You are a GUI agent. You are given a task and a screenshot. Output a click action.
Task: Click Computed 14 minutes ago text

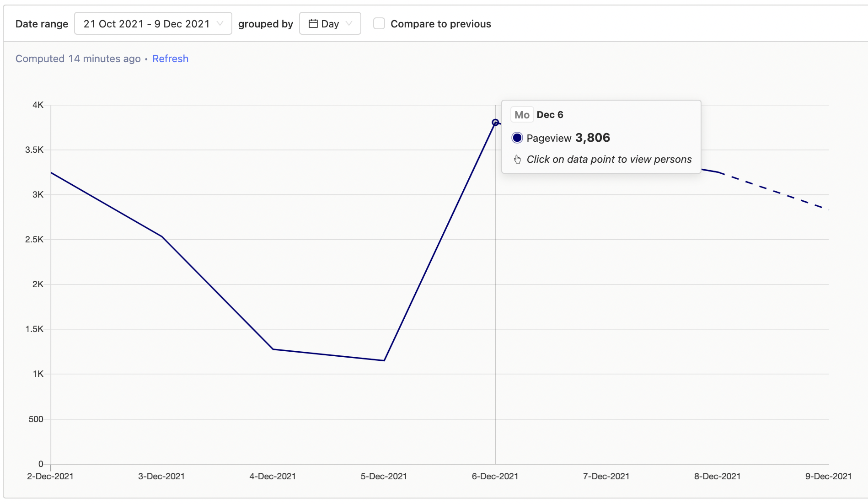pos(78,59)
